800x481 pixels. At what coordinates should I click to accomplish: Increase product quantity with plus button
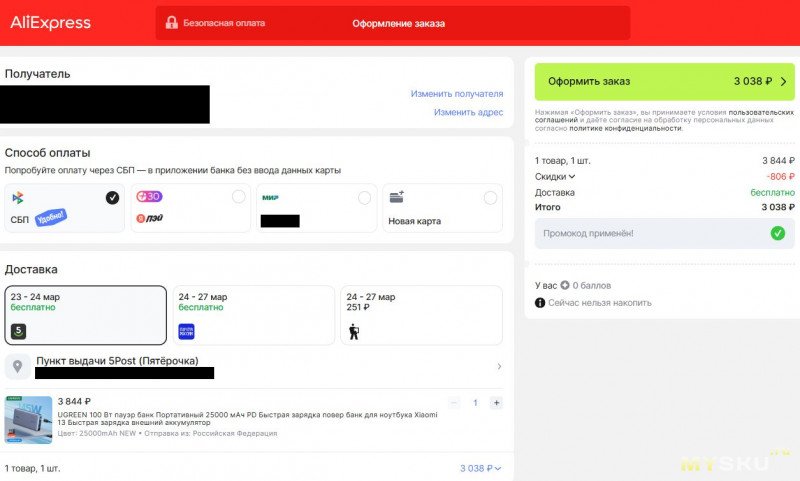tap(496, 402)
